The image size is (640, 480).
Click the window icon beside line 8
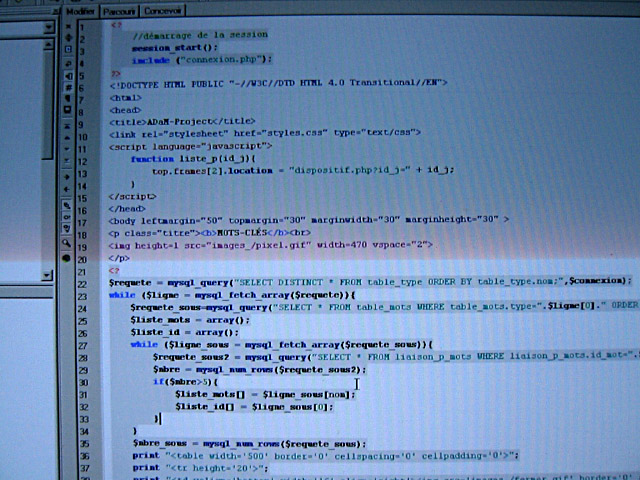68,110
